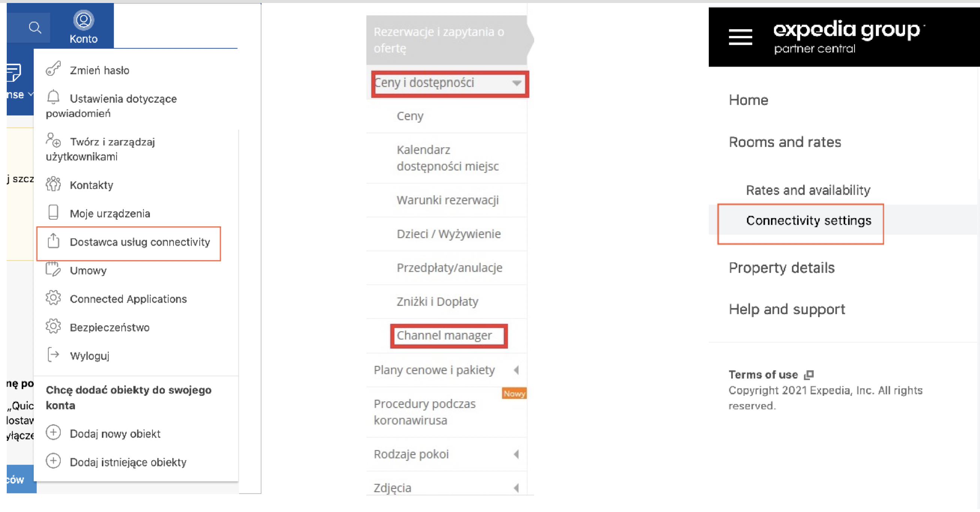
Task: Click the external link icon beside Terms of use
Action: (809, 374)
